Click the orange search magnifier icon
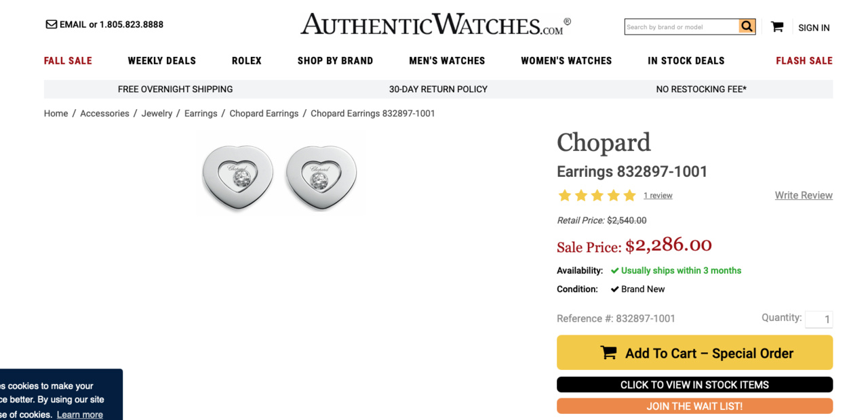This screenshot has width=868, height=420. [x=747, y=26]
